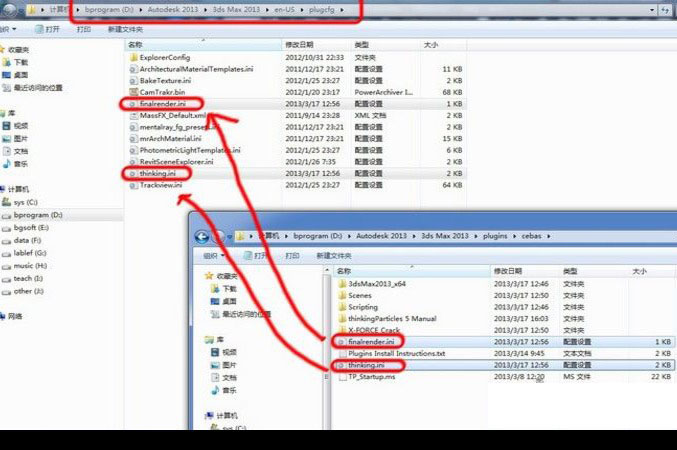Open 视频 library in back window sidebar
The width and height of the screenshot is (677, 450).
(x=16, y=126)
